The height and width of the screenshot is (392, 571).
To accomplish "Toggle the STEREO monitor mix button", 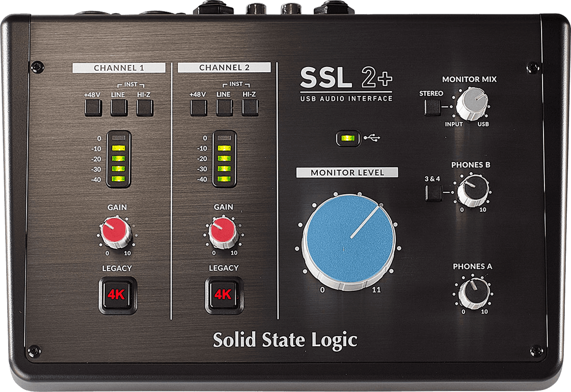I will 432,108.
